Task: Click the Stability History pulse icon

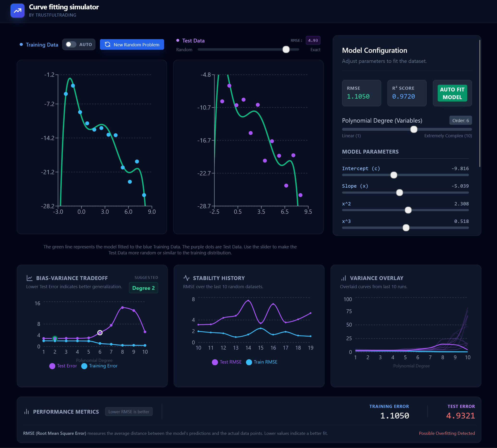Action: pos(187,278)
